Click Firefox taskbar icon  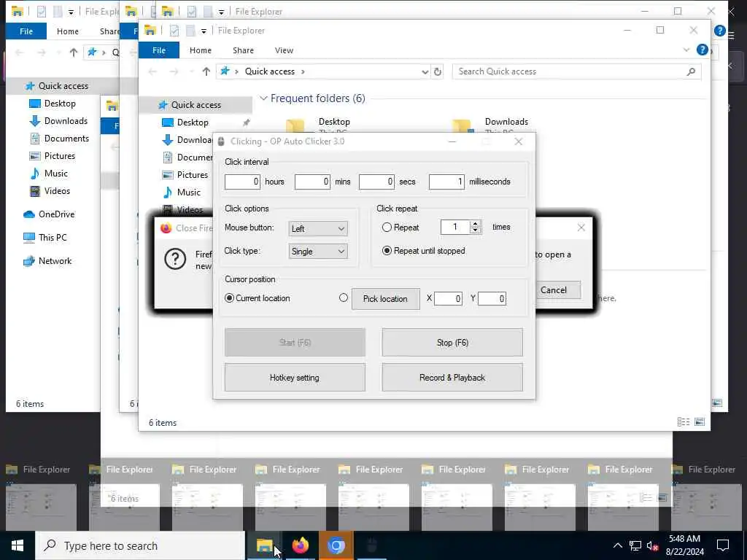300,545
